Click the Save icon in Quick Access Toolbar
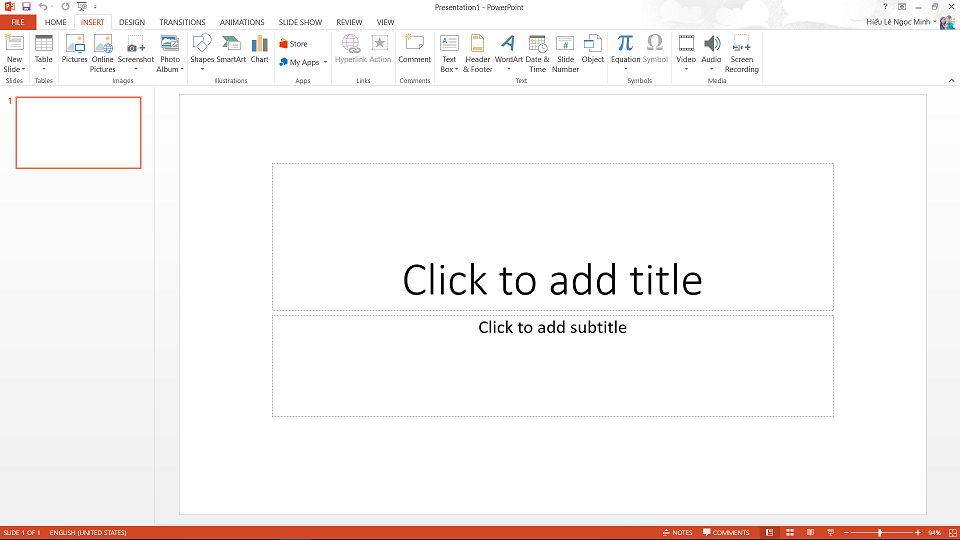 tap(26, 7)
